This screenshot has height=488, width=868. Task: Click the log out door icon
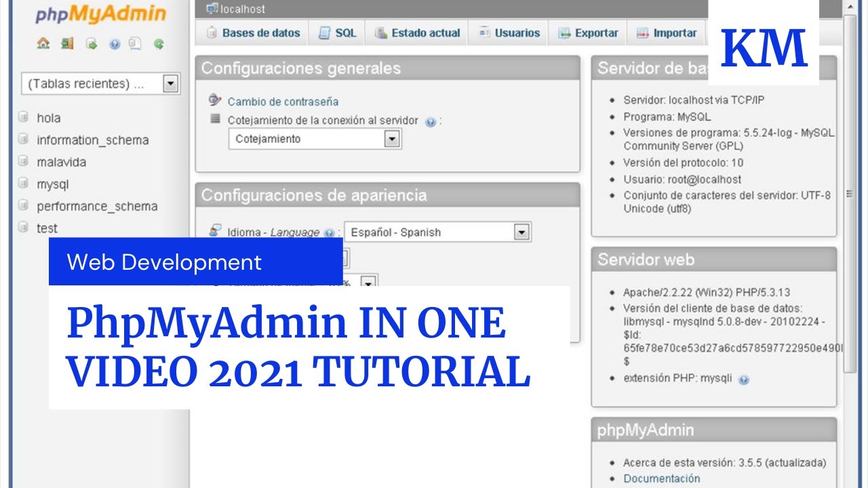pyautogui.click(x=66, y=43)
